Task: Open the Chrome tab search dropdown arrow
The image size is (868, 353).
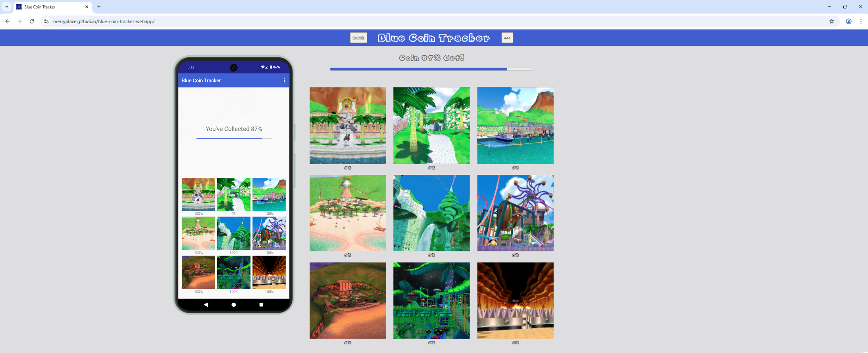Action: pyautogui.click(x=7, y=7)
